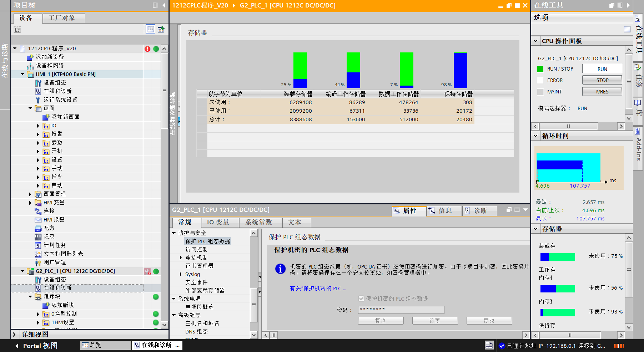Viewport: 644px width, 352px height.
Task: Click the recipes icon in project tree
Action: [x=38, y=228]
